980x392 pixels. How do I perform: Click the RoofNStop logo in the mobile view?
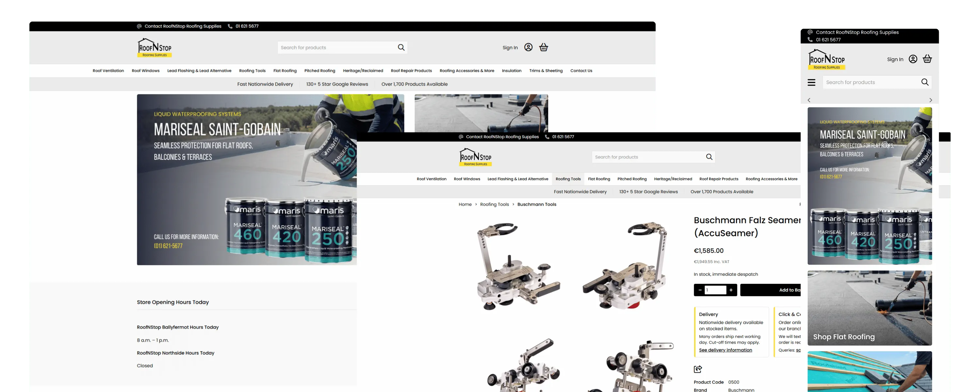(x=827, y=59)
